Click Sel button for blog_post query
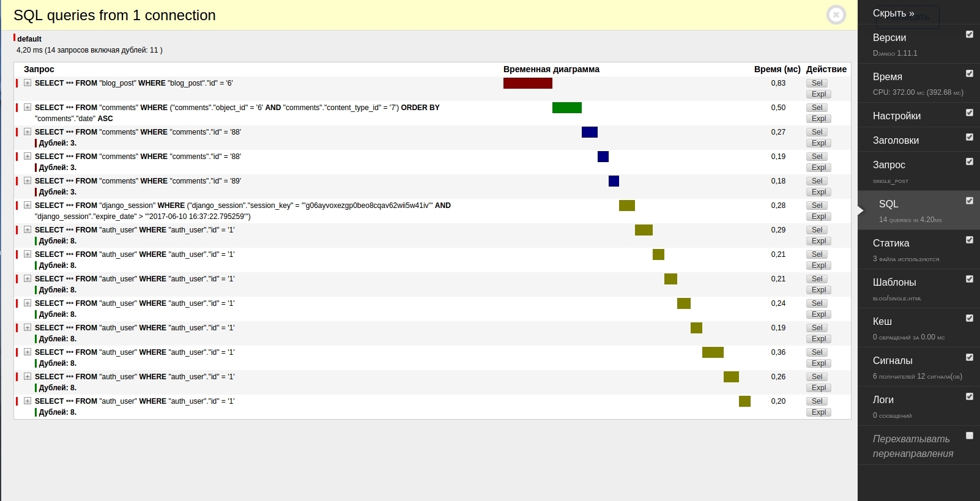Image resolution: width=980 pixels, height=501 pixels. pyautogui.click(x=817, y=83)
